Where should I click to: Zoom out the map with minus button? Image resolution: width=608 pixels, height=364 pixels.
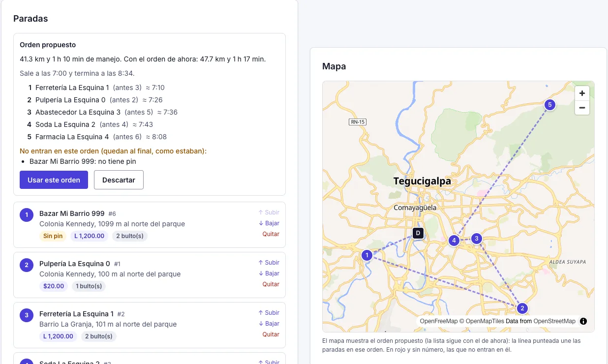(x=582, y=108)
